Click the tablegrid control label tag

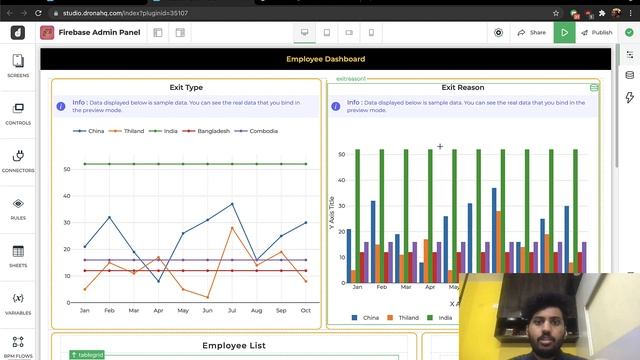[x=87, y=355]
